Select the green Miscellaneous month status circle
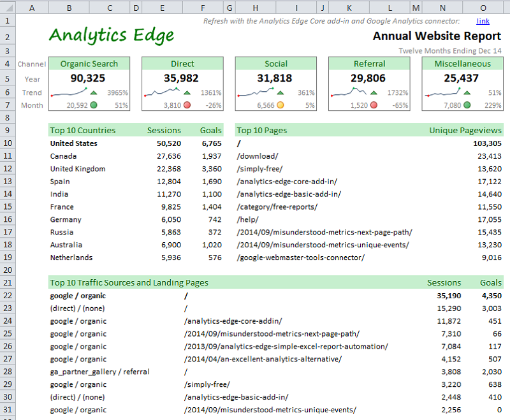510x420 pixels. tap(467, 105)
